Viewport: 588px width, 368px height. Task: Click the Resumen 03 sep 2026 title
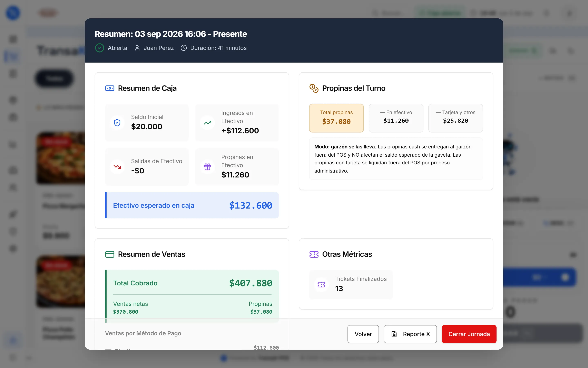170,34
